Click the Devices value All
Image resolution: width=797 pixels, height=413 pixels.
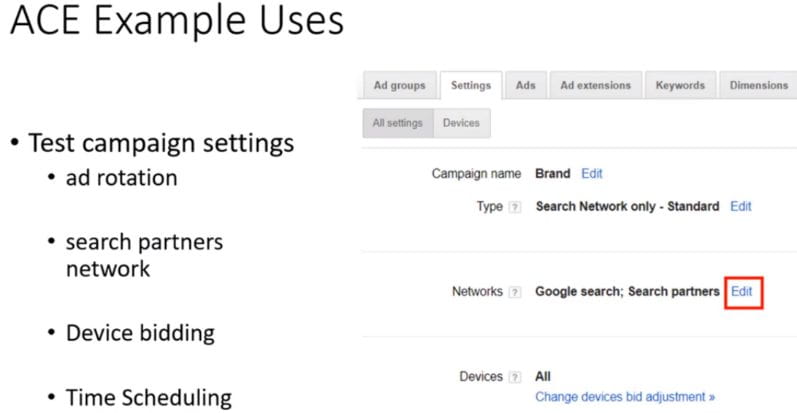tap(543, 376)
